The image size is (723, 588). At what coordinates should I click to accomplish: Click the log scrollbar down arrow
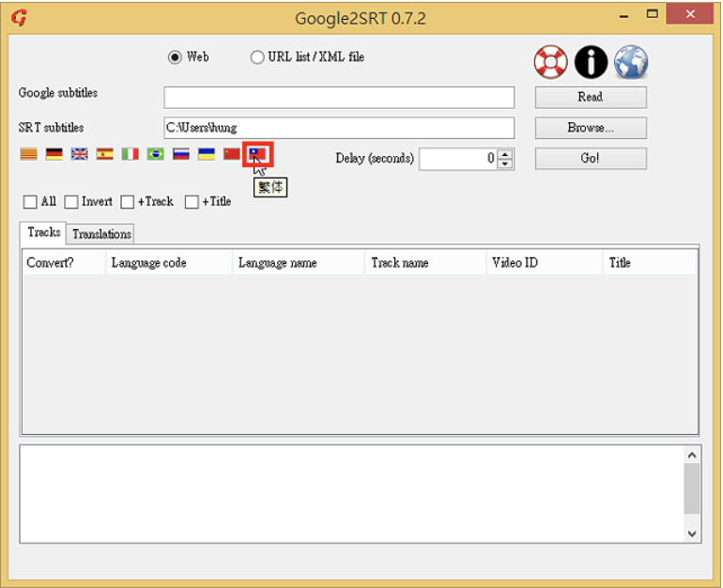692,534
